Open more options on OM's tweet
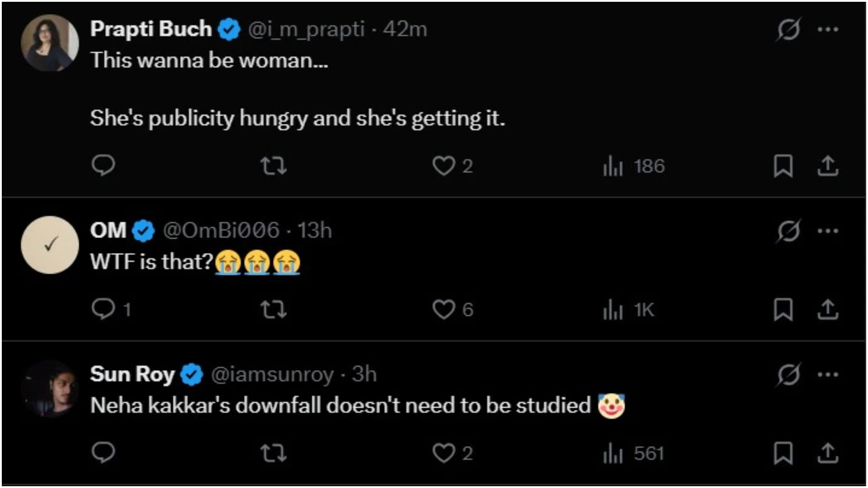 pyautogui.click(x=828, y=231)
